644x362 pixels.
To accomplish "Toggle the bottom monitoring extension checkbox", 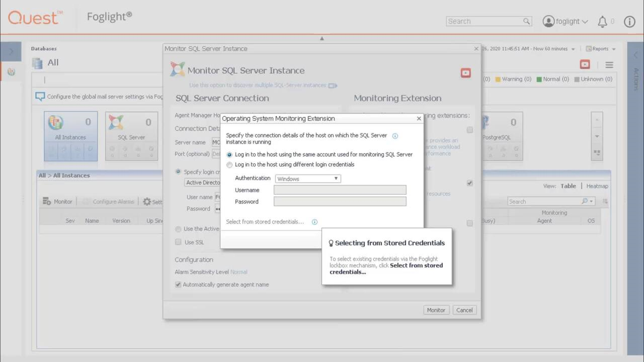I will (x=469, y=223).
